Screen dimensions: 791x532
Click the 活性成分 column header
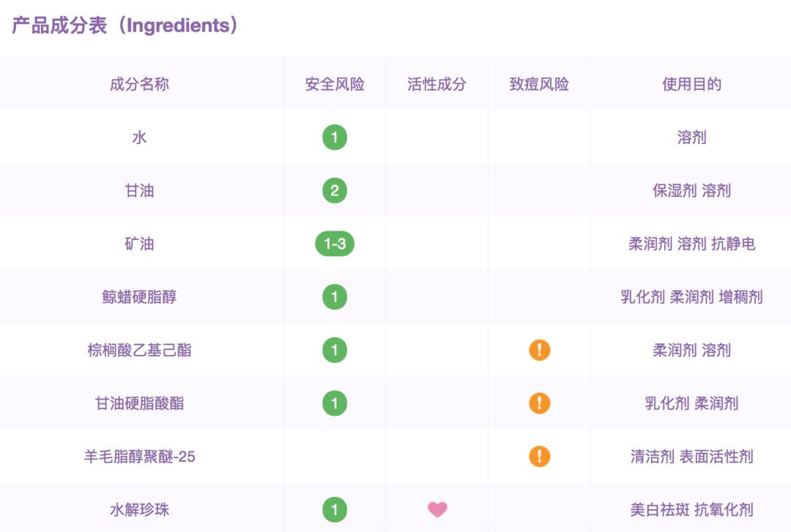[437, 84]
